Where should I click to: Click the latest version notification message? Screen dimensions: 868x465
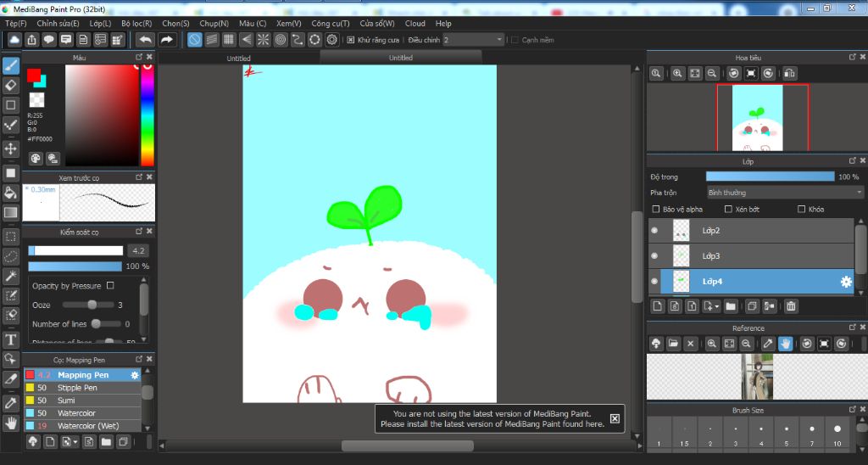[x=492, y=418]
